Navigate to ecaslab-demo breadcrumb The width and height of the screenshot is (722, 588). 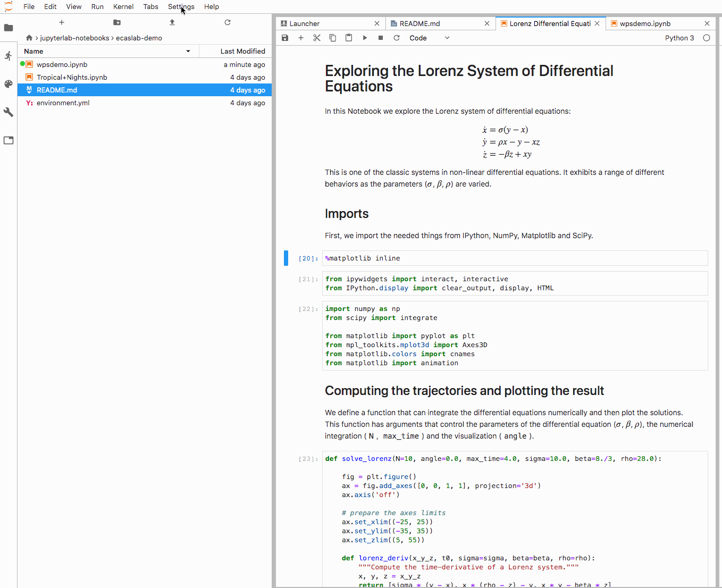click(139, 38)
